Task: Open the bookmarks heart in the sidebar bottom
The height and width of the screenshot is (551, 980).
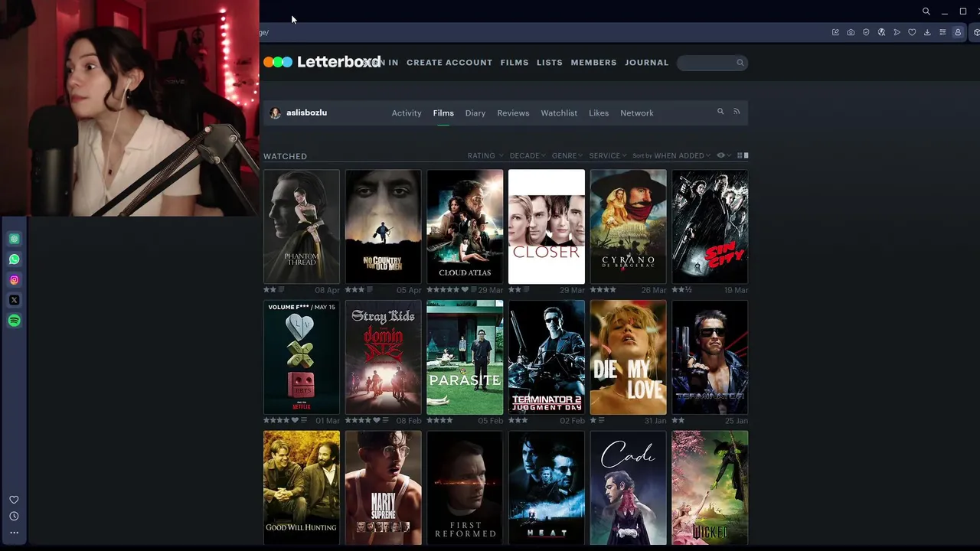Action: click(14, 500)
